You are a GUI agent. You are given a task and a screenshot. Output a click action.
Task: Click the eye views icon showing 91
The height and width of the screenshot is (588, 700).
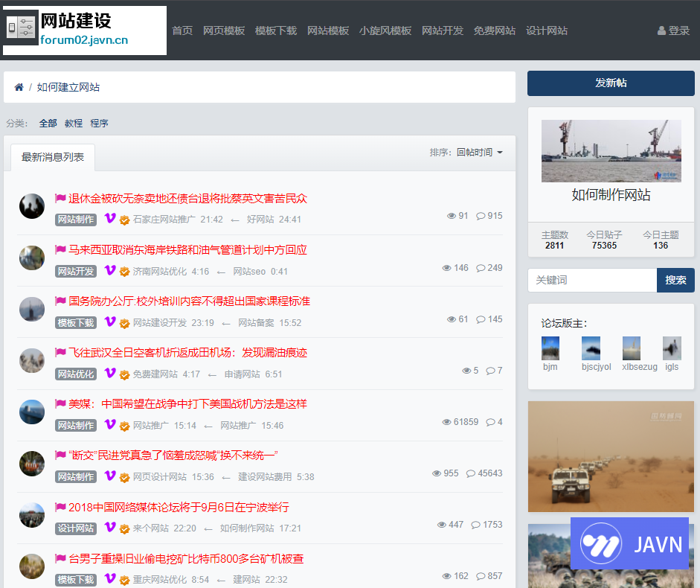tap(452, 216)
